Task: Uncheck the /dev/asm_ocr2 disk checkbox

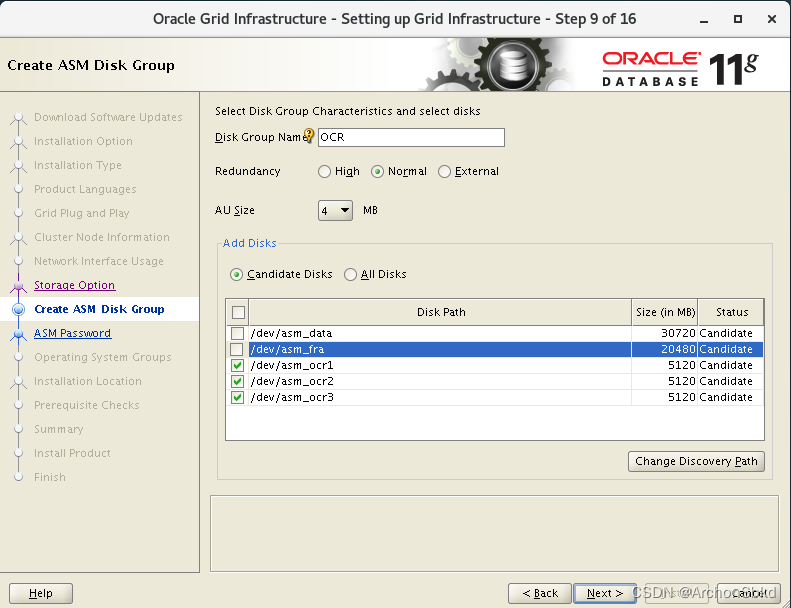Action: 237,381
